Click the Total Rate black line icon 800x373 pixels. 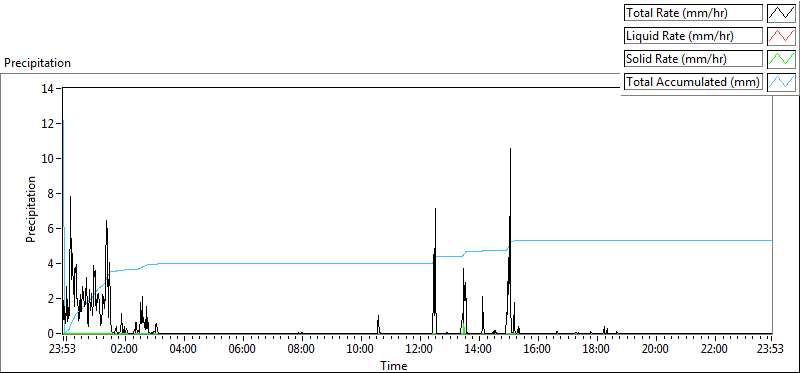point(782,13)
